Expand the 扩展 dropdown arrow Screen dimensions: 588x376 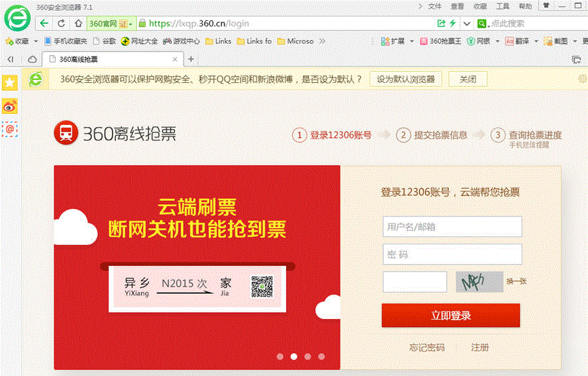[412, 41]
